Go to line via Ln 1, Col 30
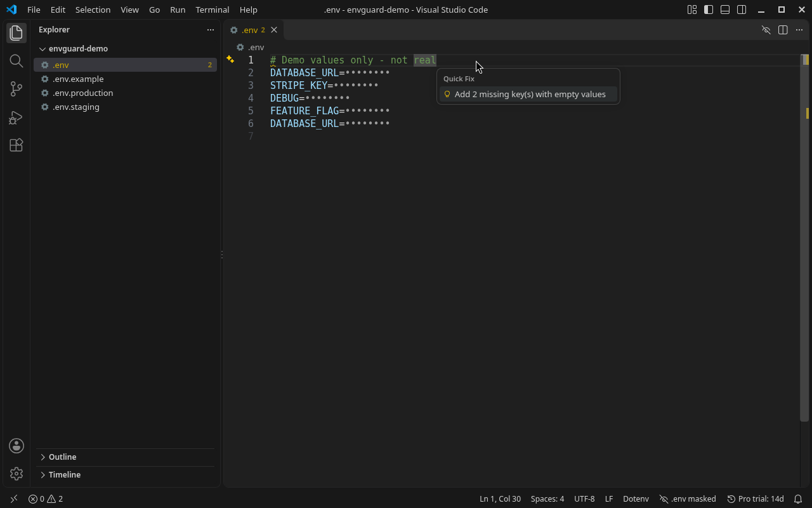Viewport: 812px width, 508px height. [x=500, y=499]
